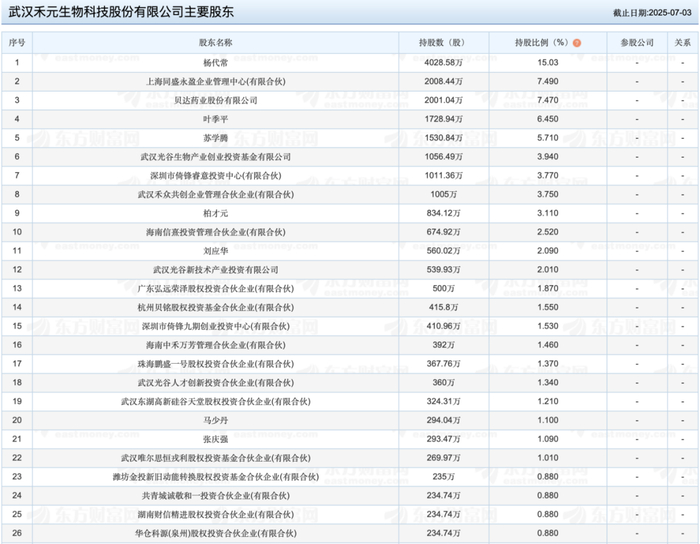The width and height of the screenshot is (700, 544).
Task: Click the orange help icon beside 持股比例
Action: 576,43
